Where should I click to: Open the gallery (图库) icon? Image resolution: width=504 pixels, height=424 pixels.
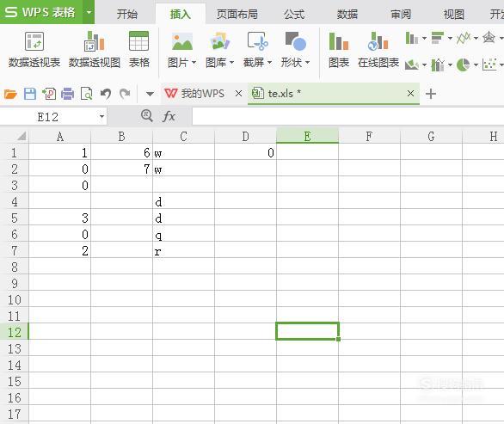coord(220,42)
